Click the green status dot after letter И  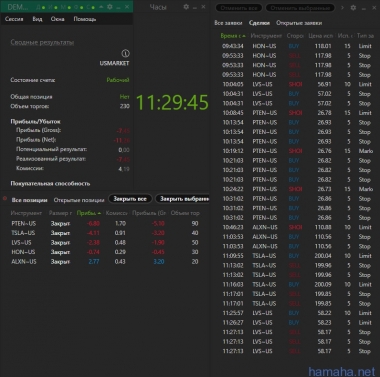coord(56,7)
